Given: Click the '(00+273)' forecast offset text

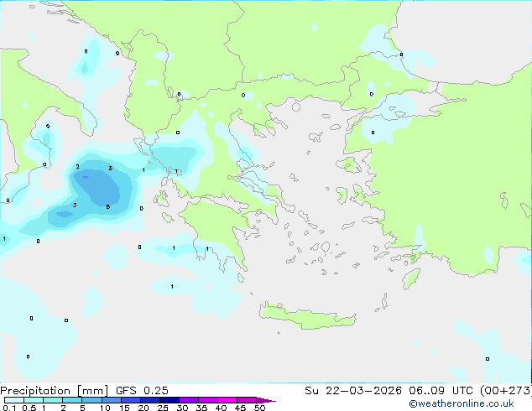Looking at the screenshot, I should (x=506, y=391).
